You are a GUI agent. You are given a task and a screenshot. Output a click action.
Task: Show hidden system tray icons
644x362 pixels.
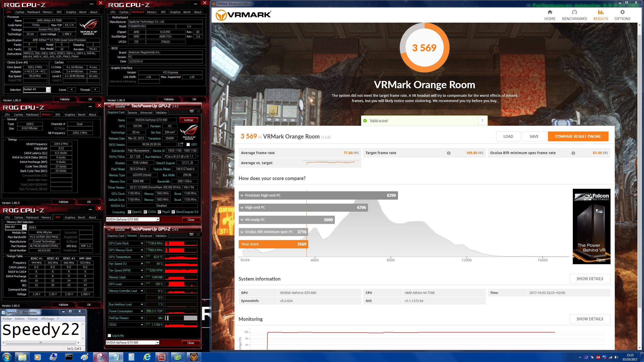580,357
